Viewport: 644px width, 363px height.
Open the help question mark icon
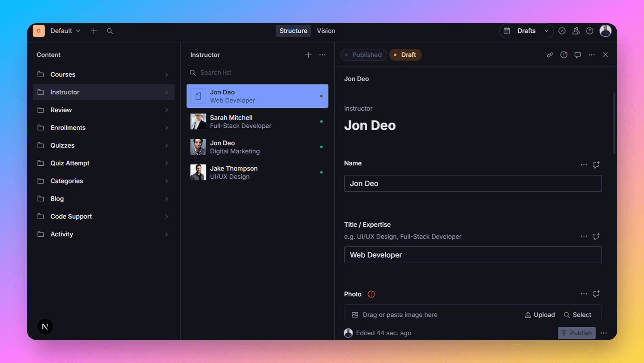pos(590,31)
